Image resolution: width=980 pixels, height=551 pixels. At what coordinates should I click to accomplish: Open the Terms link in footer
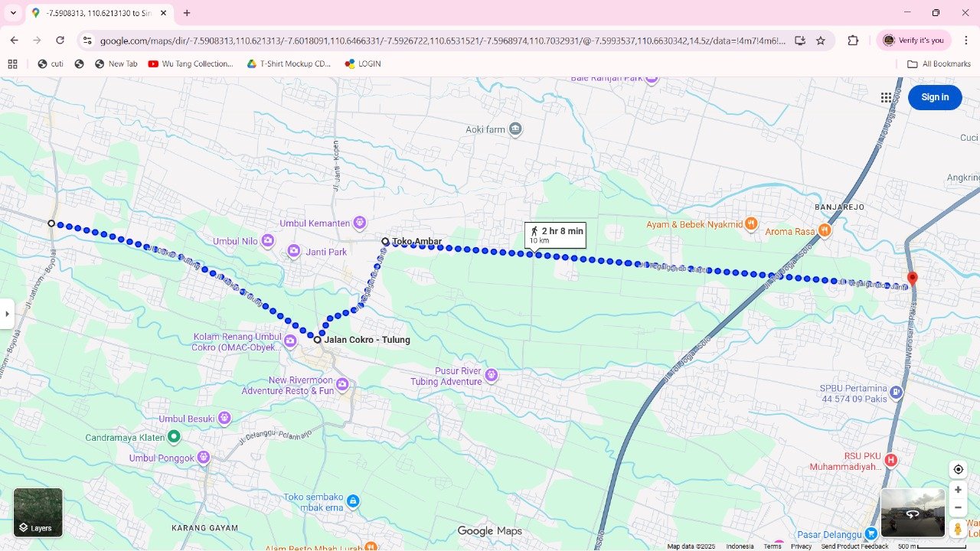773,546
